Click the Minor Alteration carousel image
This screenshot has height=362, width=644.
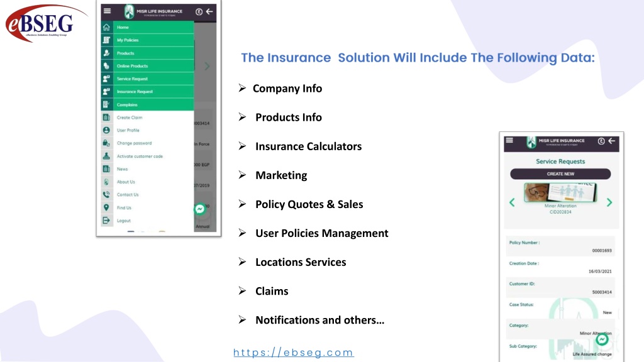[x=560, y=192]
